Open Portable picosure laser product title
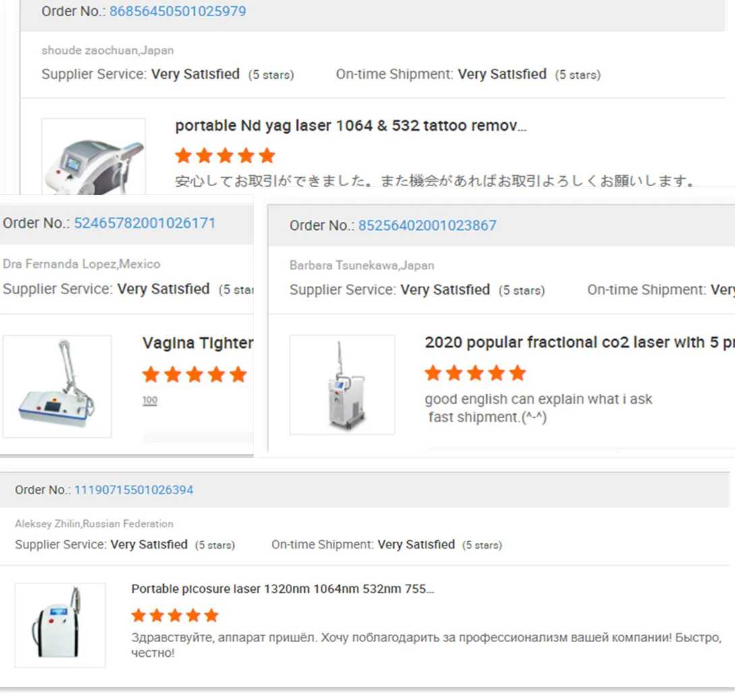The width and height of the screenshot is (735, 700). tap(283, 589)
